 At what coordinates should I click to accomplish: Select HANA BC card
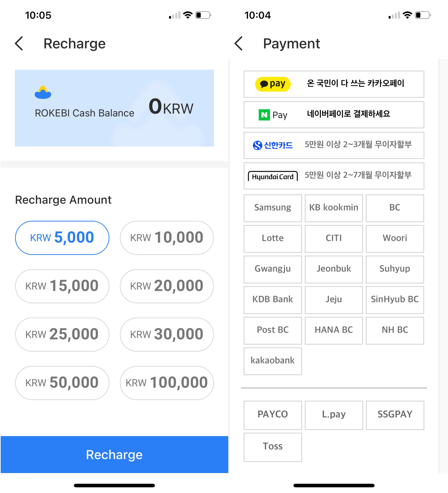coord(334,331)
